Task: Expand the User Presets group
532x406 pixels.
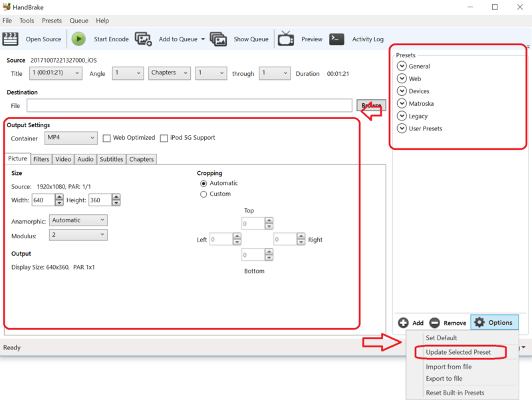Action: 402,128
